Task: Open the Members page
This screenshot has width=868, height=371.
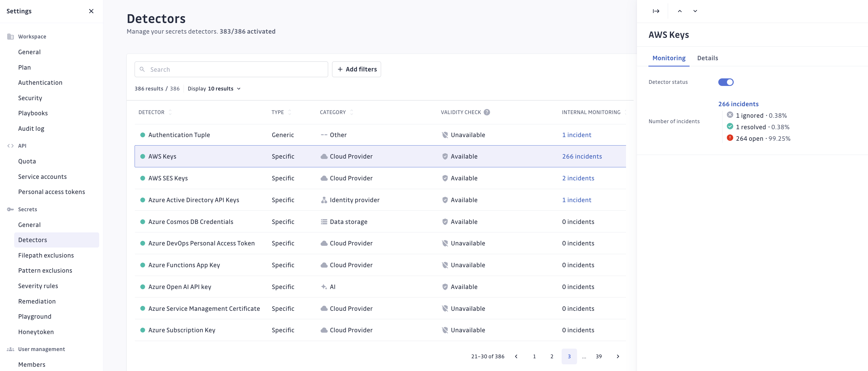Action: pos(32,365)
